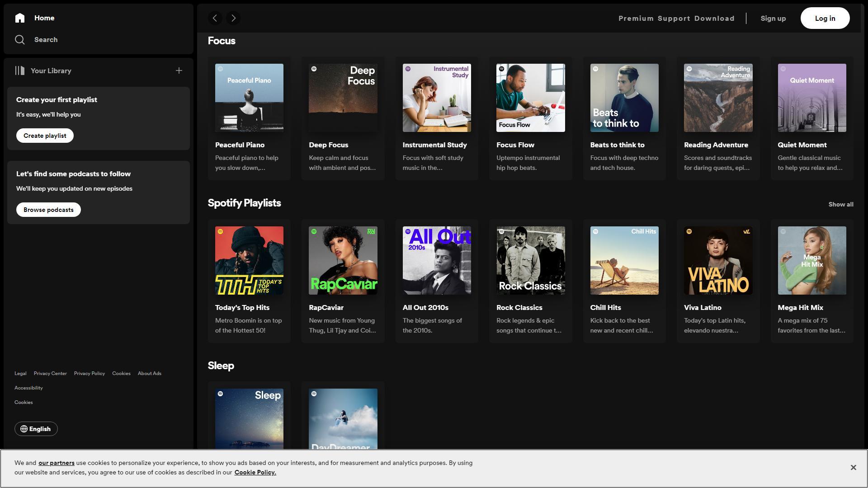Click the Browse podcasts button
This screenshot has width=868, height=488.
[x=48, y=210]
